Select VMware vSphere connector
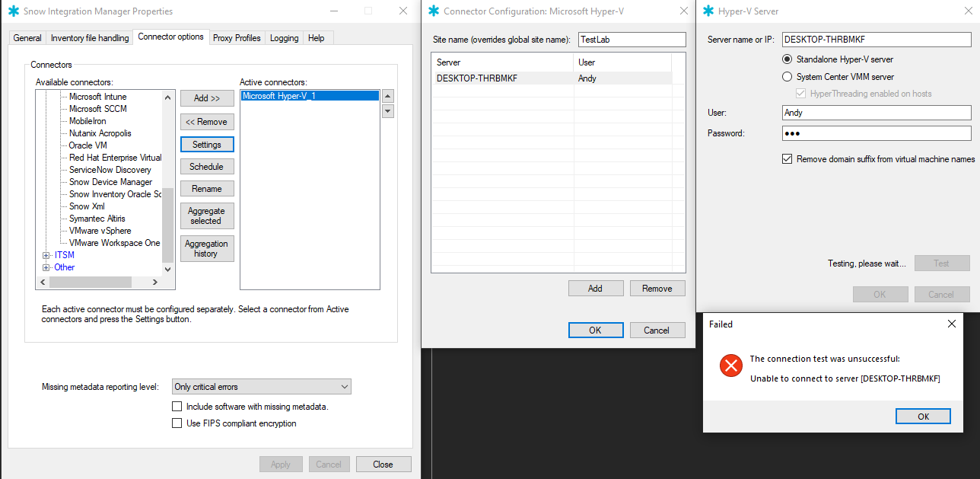Viewport: 980px width, 479px height. point(100,231)
